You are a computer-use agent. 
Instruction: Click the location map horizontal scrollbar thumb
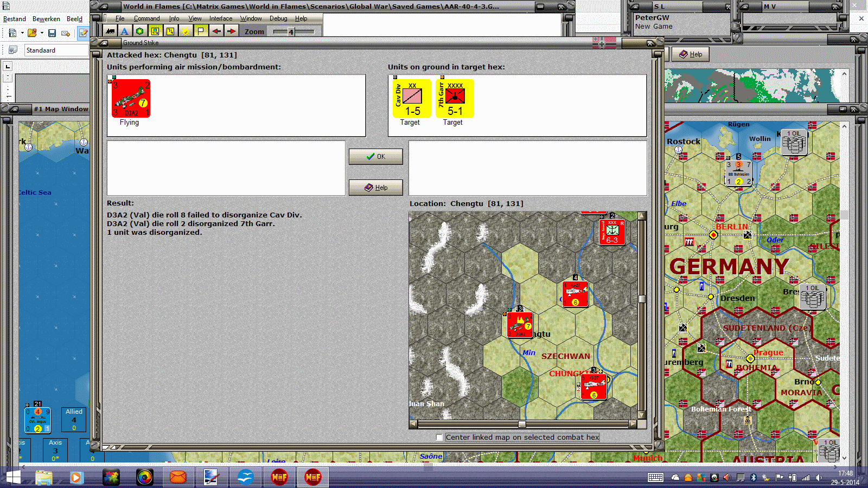[522, 424]
